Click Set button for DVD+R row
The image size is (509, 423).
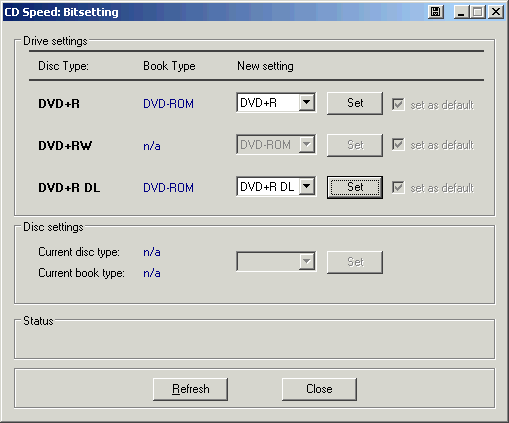(355, 103)
